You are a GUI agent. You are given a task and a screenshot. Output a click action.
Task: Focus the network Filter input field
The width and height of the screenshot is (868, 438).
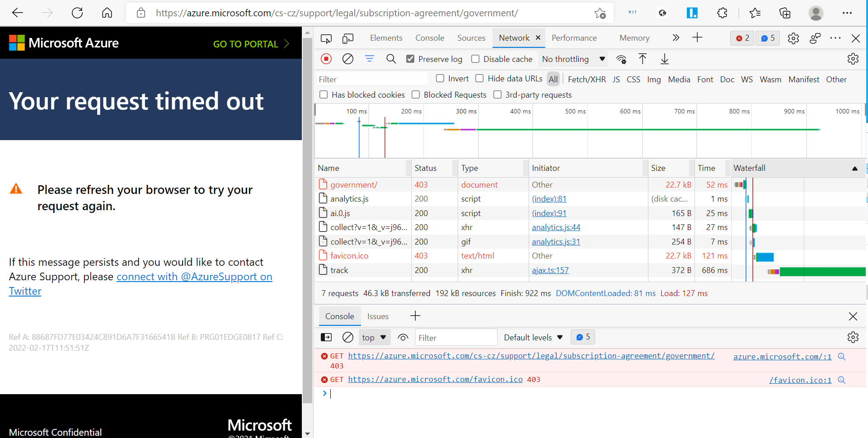(371, 79)
